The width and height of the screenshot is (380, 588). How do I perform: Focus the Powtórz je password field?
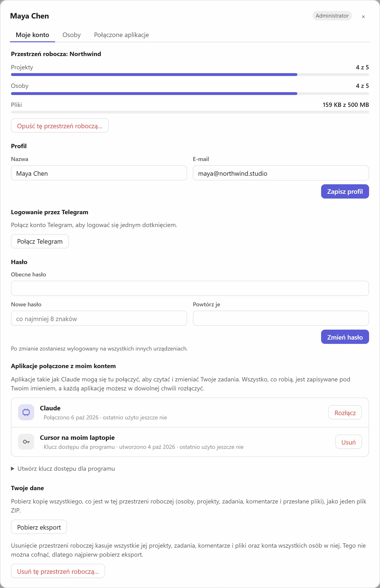(x=281, y=318)
